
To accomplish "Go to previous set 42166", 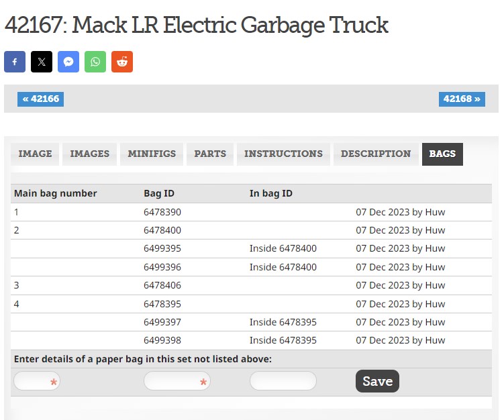I will coord(40,99).
